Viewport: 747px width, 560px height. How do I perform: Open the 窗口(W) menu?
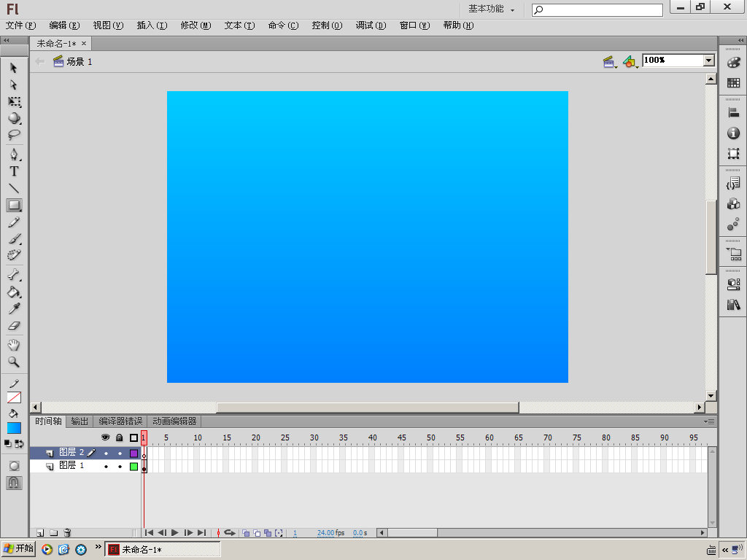(x=414, y=26)
